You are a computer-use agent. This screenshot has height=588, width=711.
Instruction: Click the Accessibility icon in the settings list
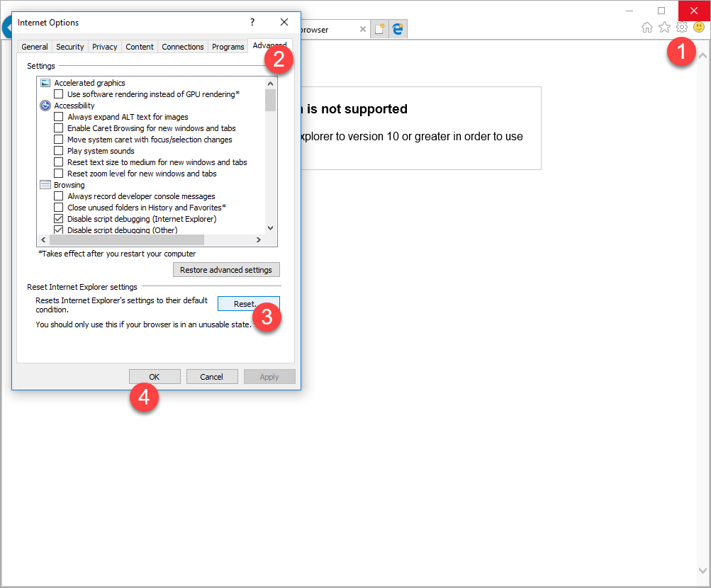[x=44, y=106]
